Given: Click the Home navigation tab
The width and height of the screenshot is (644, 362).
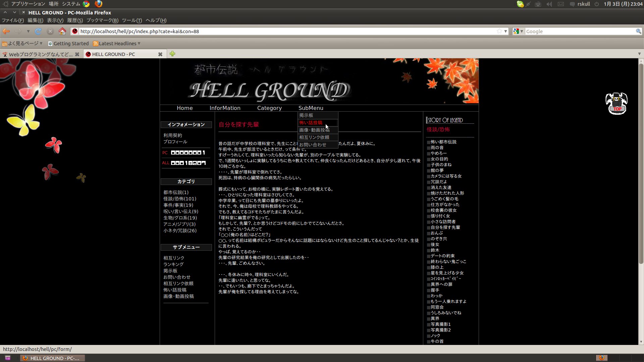Looking at the screenshot, I should [x=184, y=108].
